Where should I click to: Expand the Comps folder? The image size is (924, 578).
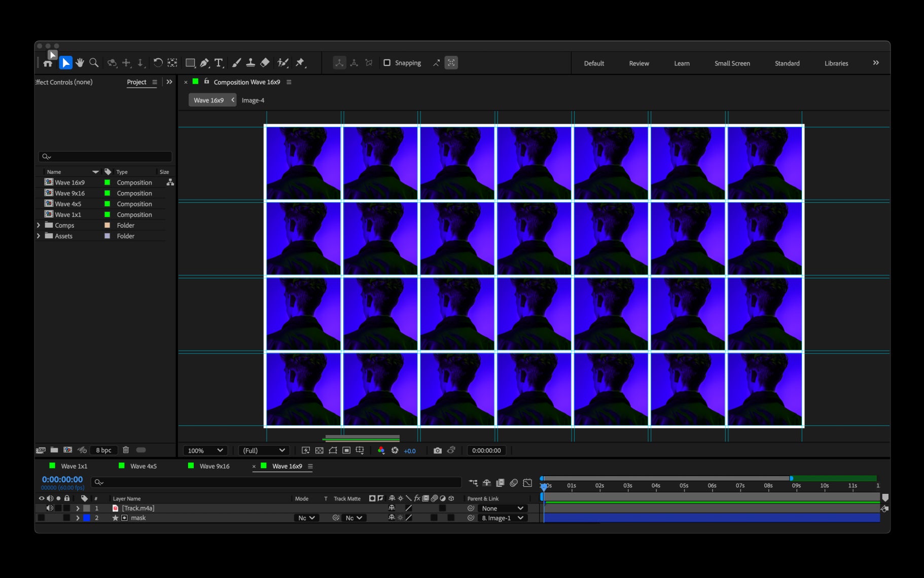click(39, 225)
